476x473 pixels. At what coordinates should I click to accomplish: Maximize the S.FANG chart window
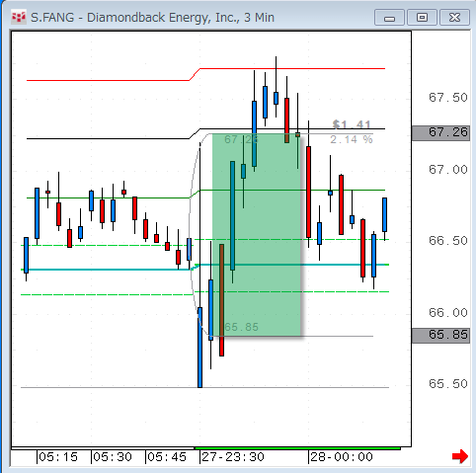422,18
